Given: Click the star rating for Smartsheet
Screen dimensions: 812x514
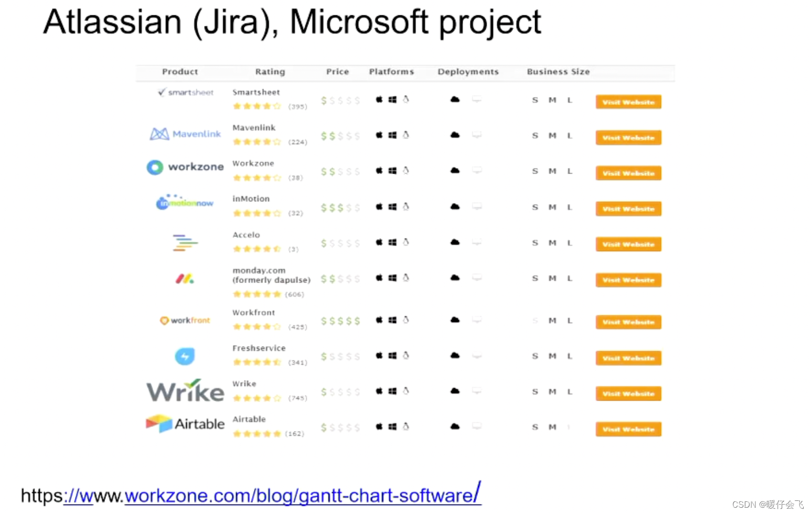Looking at the screenshot, I should click(257, 106).
